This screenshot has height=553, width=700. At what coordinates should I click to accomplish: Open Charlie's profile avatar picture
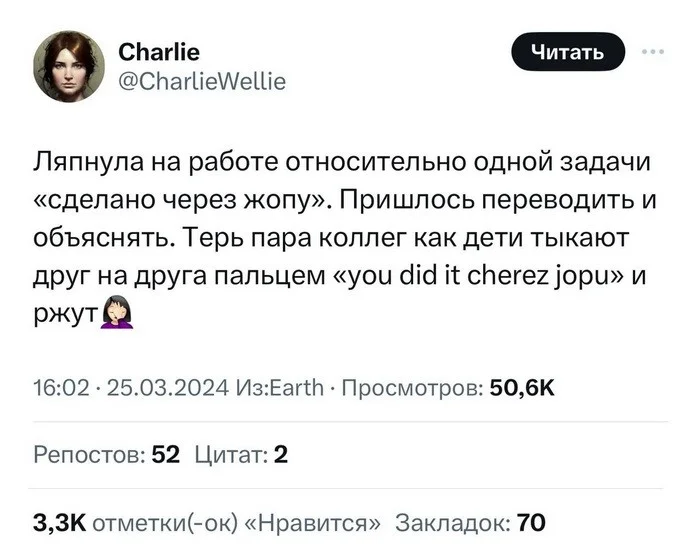tap(69, 66)
